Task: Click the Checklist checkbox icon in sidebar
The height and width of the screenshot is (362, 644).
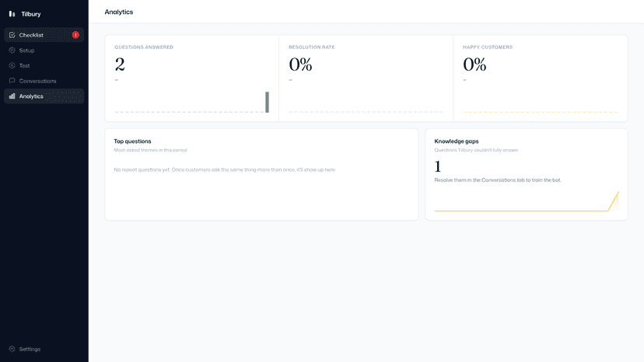Action: 12,35
